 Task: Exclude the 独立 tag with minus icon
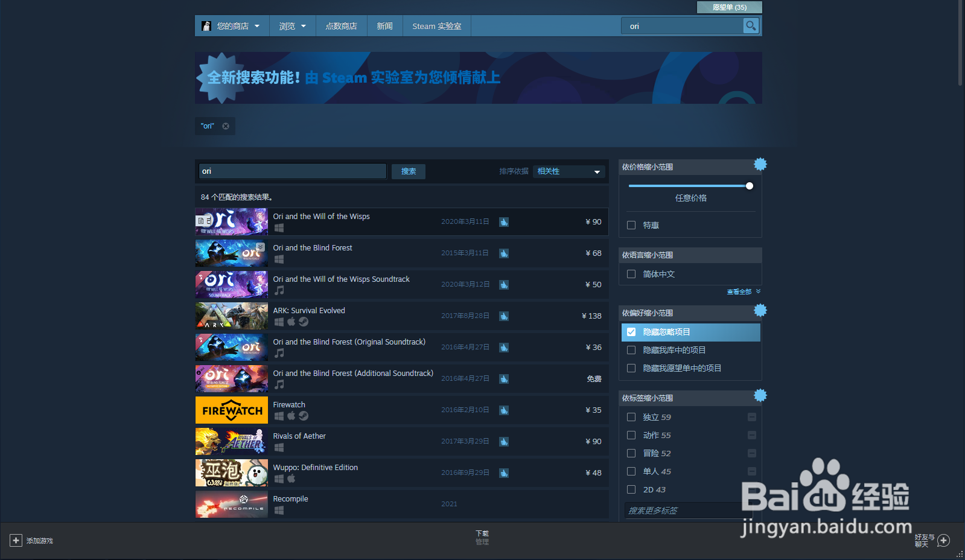click(x=752, y=417)
